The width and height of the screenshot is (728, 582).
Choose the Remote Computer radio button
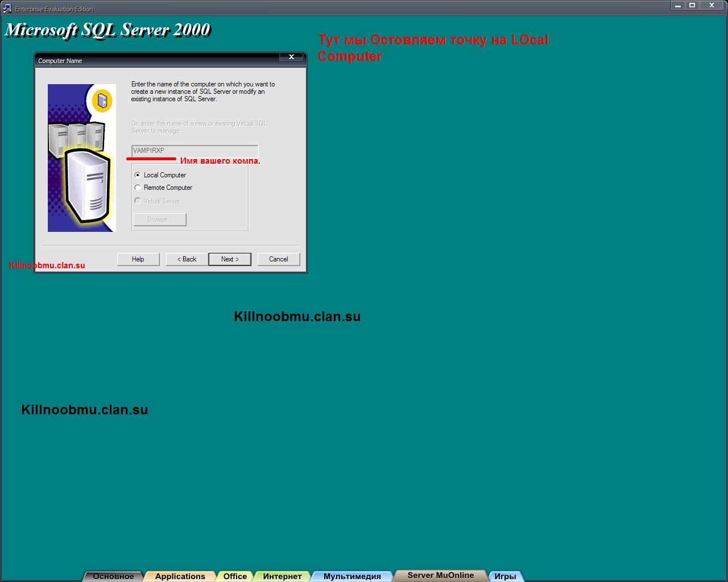tap(138, 188)
